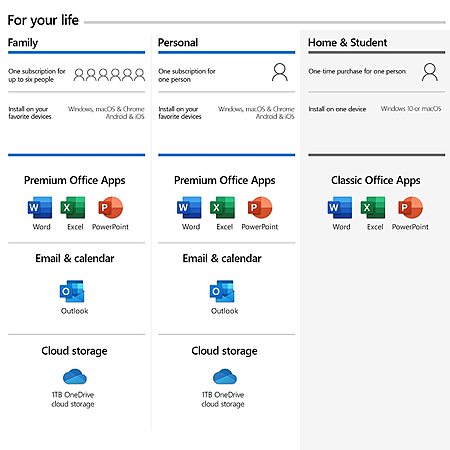Click the Classic Office Apps heading

pos(375,180)
